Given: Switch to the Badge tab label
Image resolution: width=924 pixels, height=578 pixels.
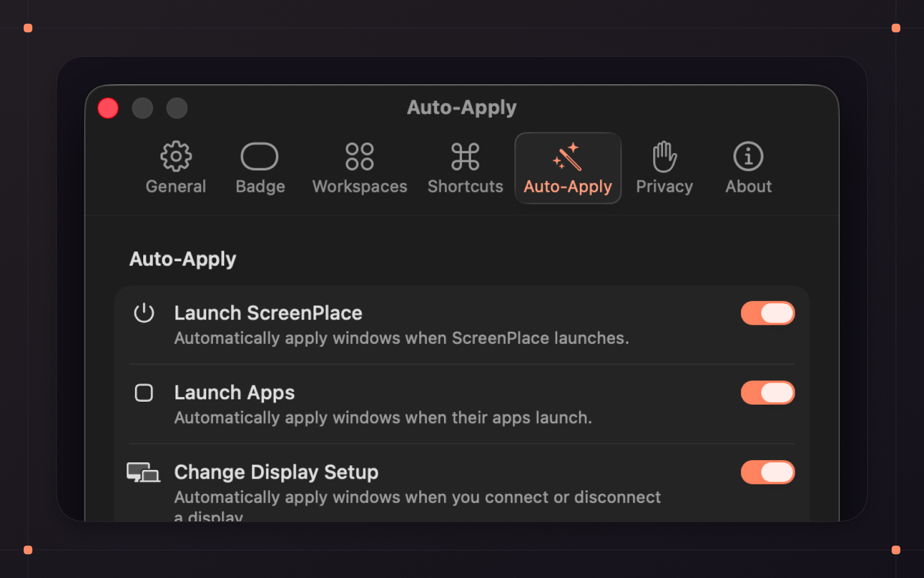Looking at the screenshot, I should pyautogui.click(x=260, y=187).
